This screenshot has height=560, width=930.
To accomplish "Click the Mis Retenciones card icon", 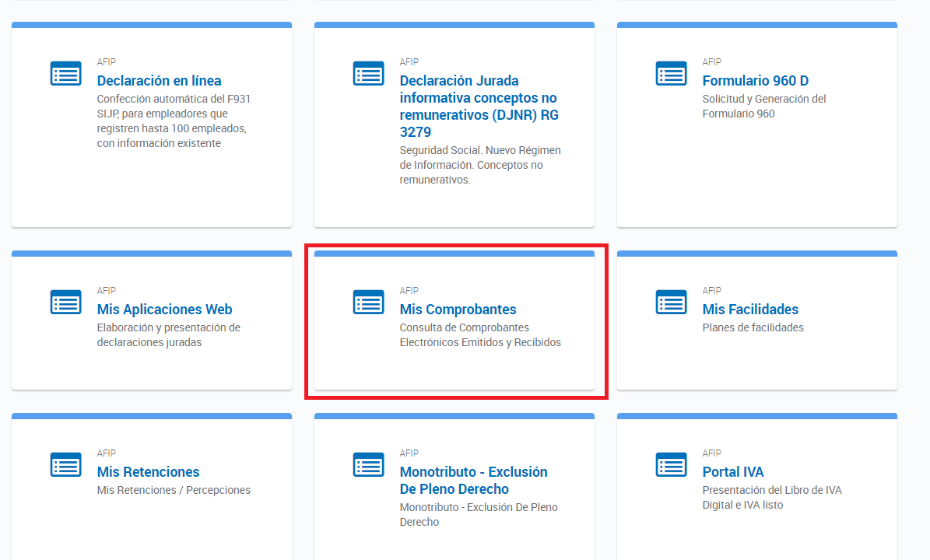I will pos(66,464).
